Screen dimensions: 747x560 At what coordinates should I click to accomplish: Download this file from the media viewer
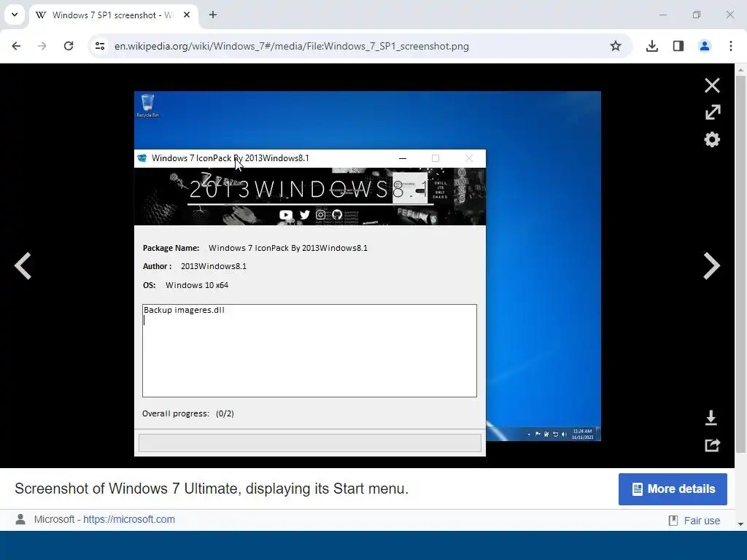pyautogui.click(x=711, y=418)
